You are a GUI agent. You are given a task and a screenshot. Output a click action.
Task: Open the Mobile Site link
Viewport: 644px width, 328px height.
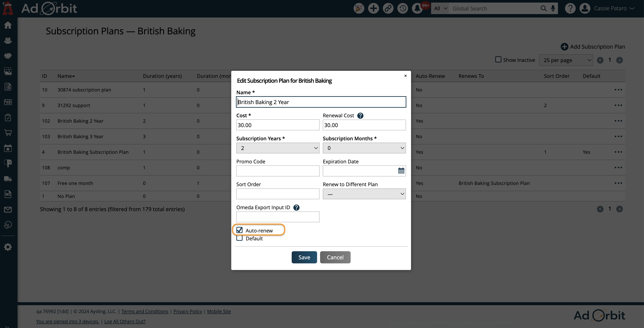219,311
